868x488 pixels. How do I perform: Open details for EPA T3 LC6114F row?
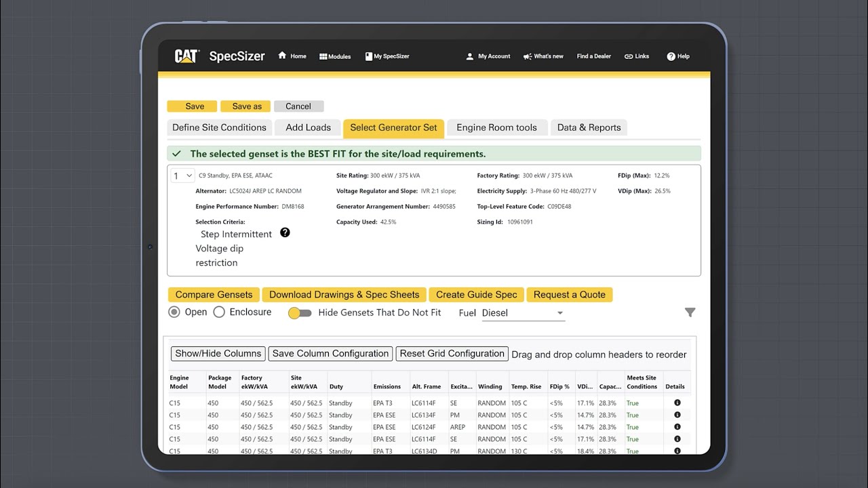(677, 403)
